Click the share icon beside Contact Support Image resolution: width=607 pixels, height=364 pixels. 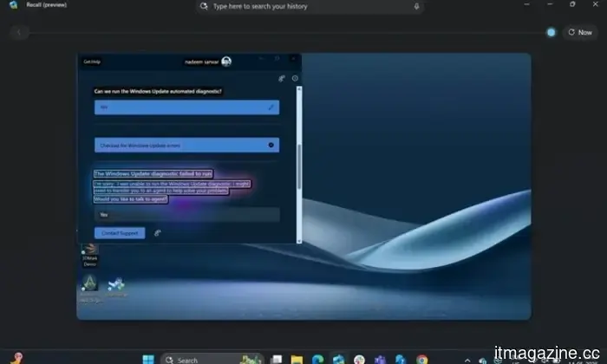coord(157,232)
